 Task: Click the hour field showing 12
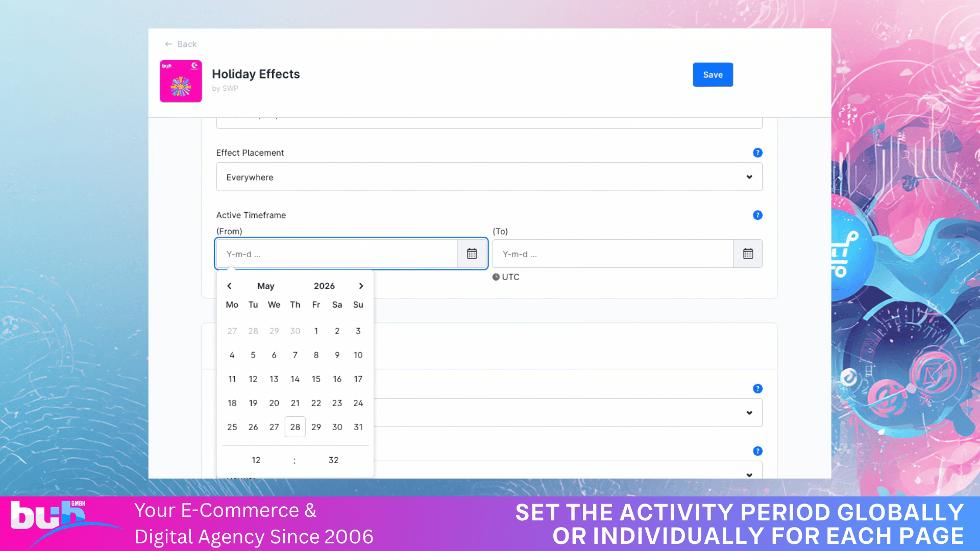click(256, 460)
